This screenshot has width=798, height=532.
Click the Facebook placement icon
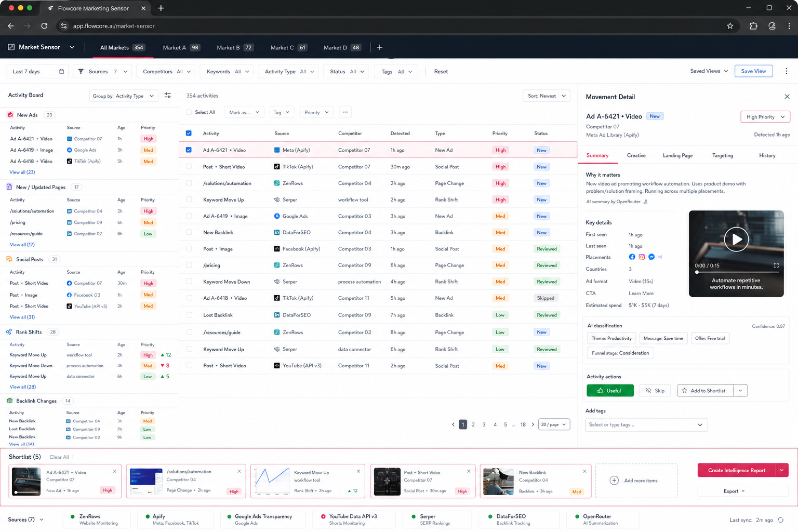632,257
